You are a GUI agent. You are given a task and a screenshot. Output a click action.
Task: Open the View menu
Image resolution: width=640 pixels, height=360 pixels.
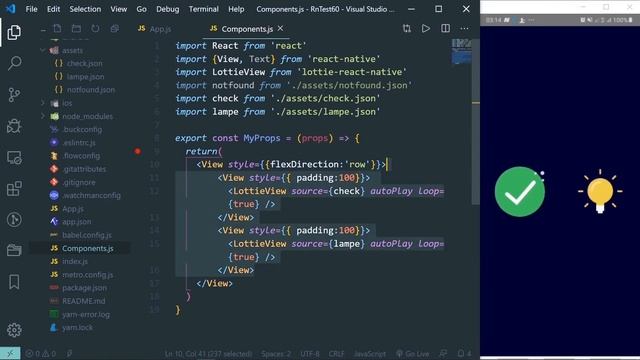pos(118,9)
